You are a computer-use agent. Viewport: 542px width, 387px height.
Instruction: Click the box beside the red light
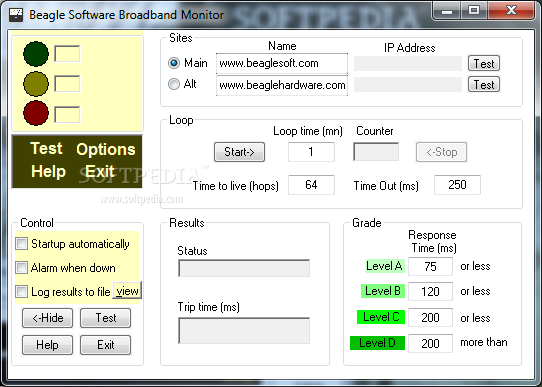pos(67,114)
